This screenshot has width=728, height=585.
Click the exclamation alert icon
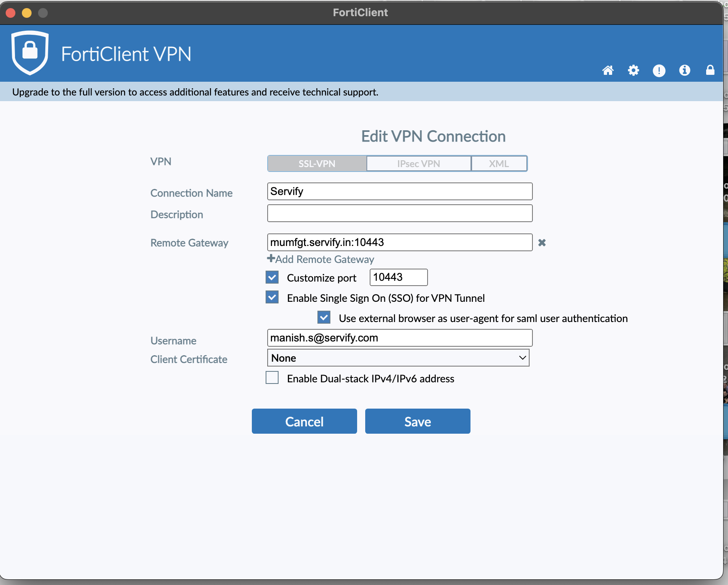click(x=659, y=71)
